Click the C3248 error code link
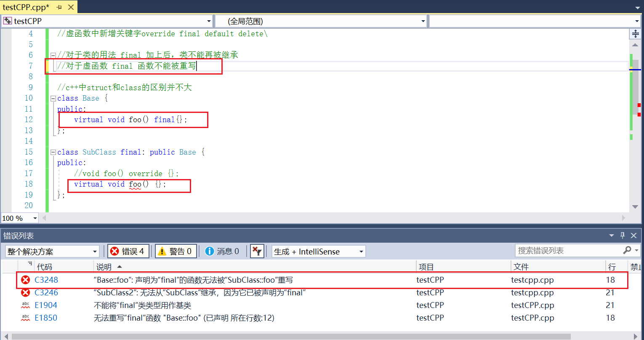644x340 pixels. tap(46, 279)
